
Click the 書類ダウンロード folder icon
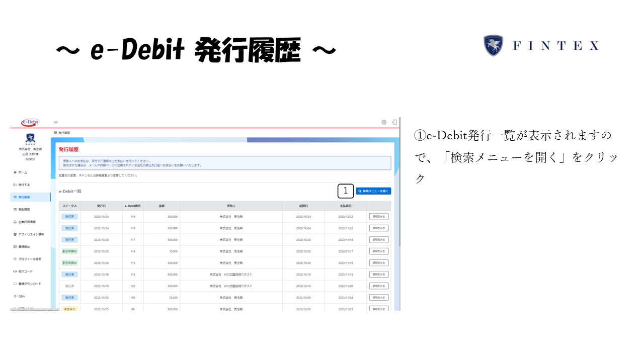click(15, 284)
